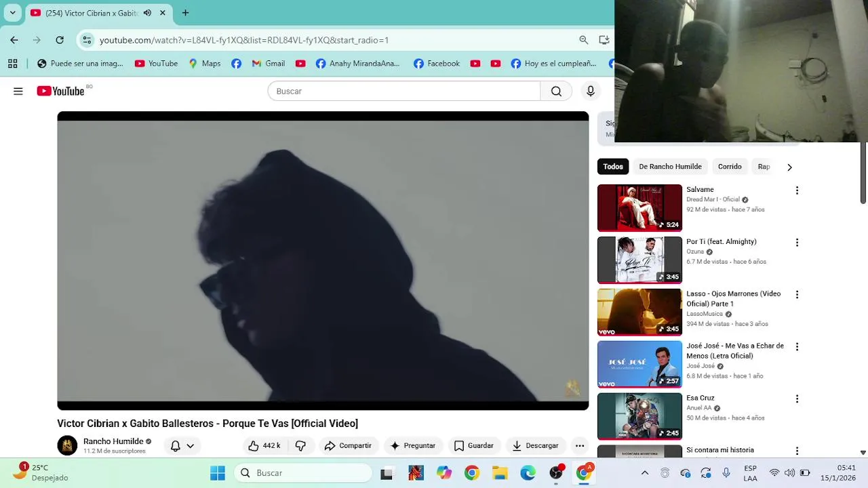Open the Gmail bookmark
868x488 pixels.
point(268,64)
